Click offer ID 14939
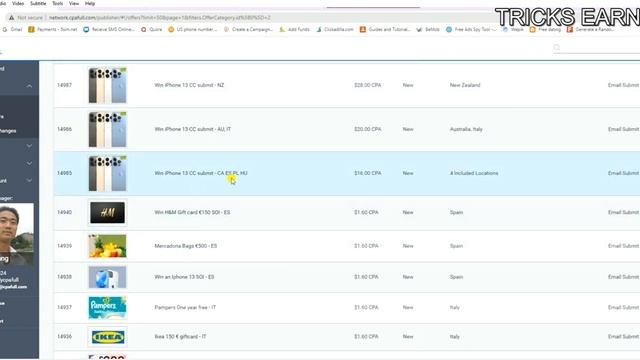The height and width of the screenshot is (360, 640). tap(64, 246)
